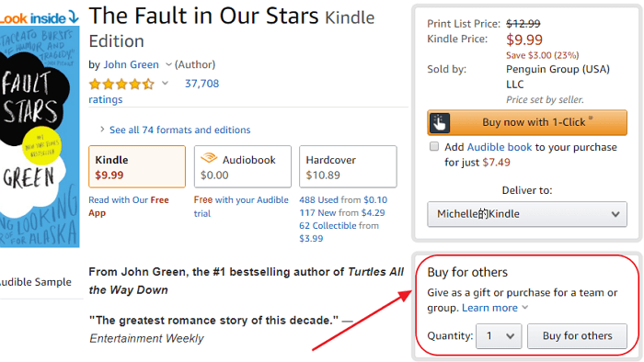Open the Deliver to Kindle device dropdown

(x=527, y=214)
